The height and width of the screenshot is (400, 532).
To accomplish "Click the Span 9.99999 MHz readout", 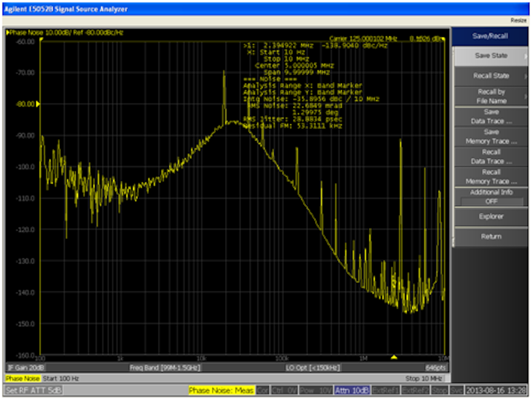I will click(297, 72).
